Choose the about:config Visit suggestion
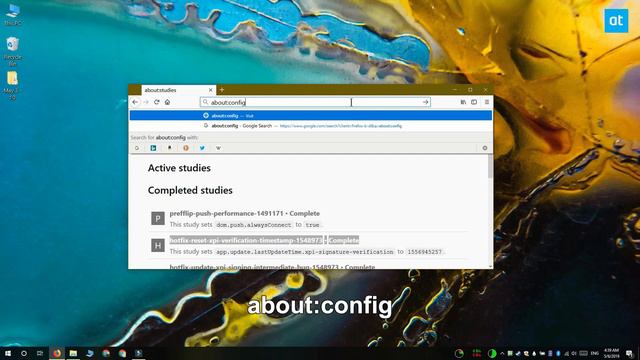 [x=311, y=116]
